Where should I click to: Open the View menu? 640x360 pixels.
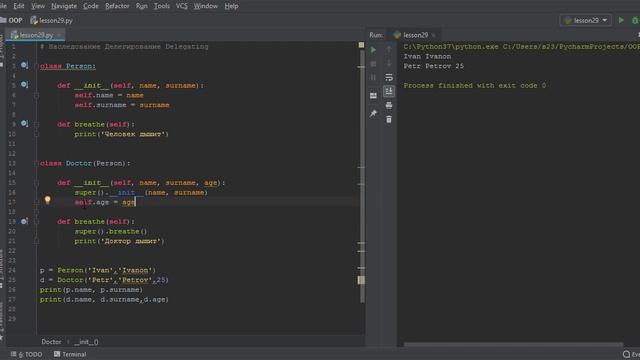pyautogui.click(x=38, y=6)
